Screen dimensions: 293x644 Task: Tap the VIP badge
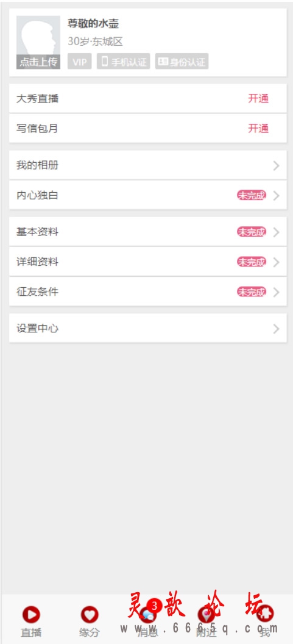(x=80, y=62)
